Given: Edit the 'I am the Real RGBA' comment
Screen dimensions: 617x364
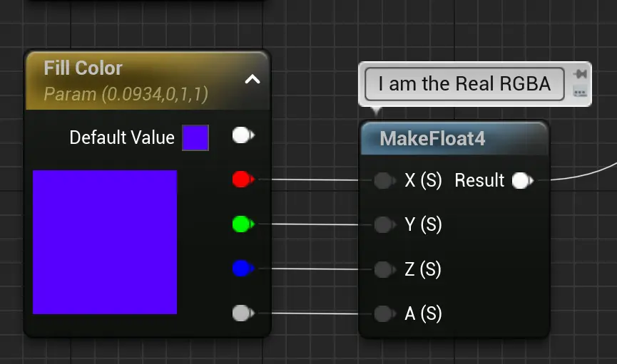Looking at the screenshot, I should 464,84.
